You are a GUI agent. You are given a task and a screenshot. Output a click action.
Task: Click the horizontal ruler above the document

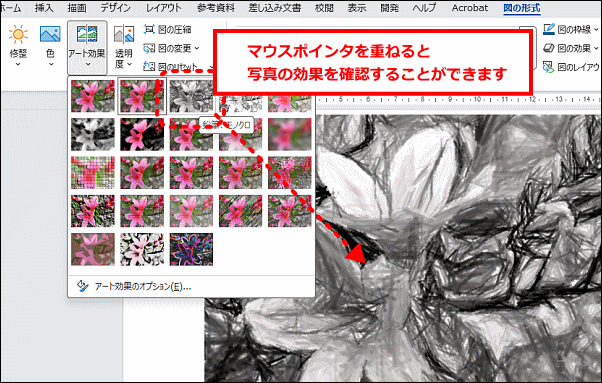(459, 99)
